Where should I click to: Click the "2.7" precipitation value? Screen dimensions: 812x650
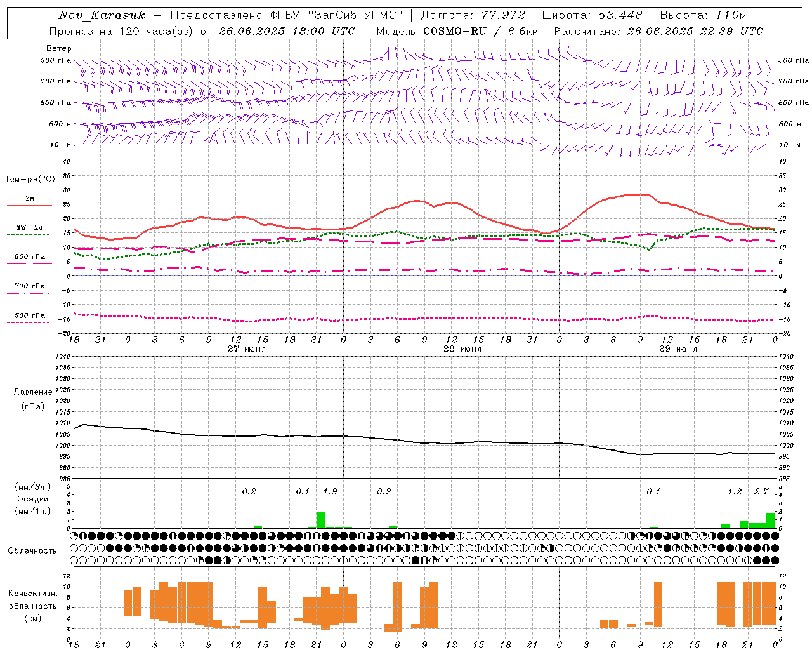coord(761,492)
